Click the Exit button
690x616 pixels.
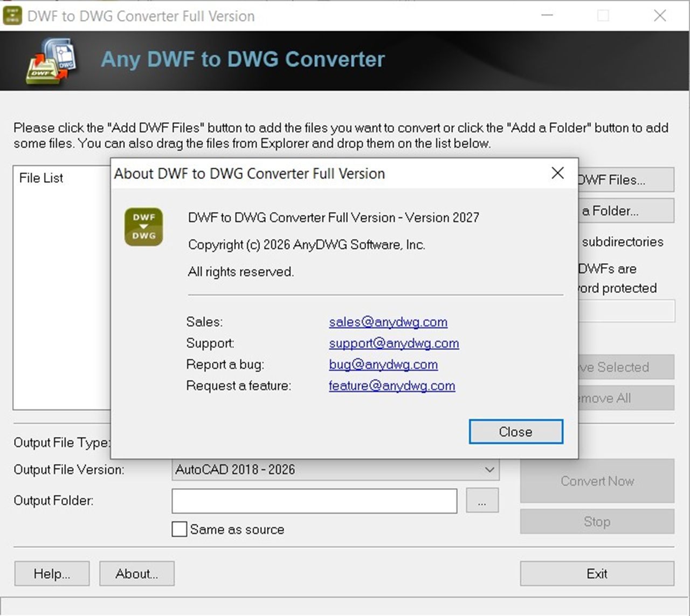(x=597, y=573)
